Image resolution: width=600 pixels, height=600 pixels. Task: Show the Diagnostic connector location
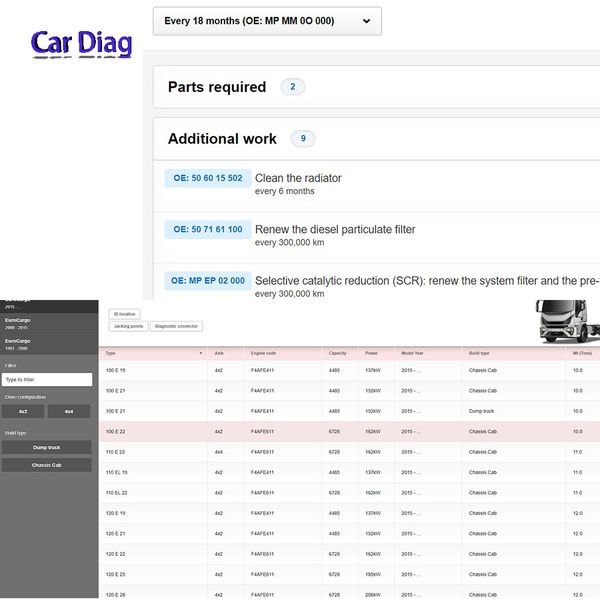177,326
